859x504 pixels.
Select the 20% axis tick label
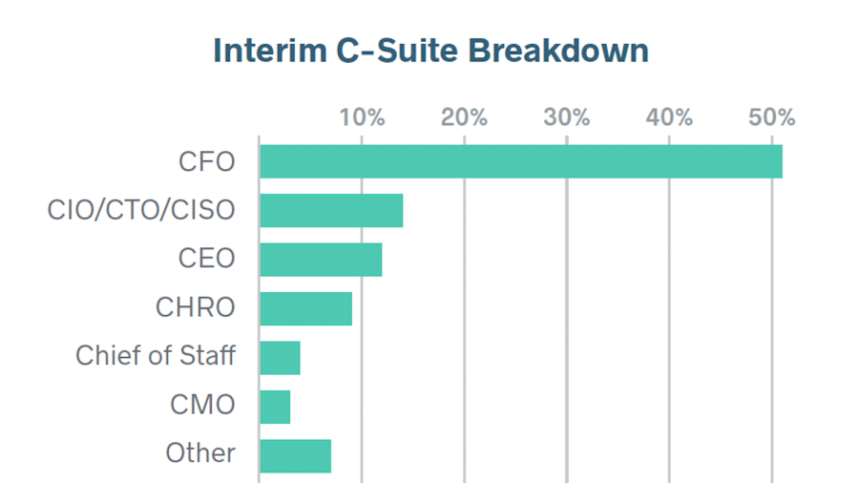coord(464,118)
